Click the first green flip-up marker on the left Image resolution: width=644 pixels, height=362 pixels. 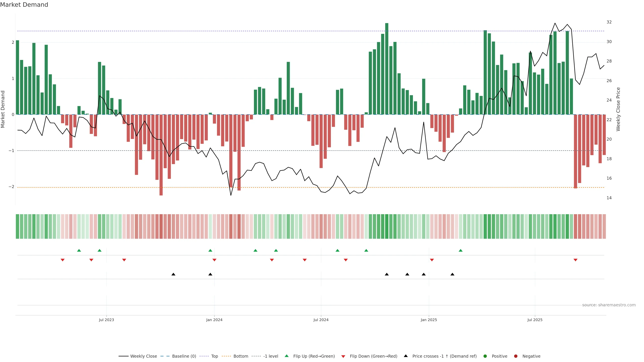click(x=79, y=250)
